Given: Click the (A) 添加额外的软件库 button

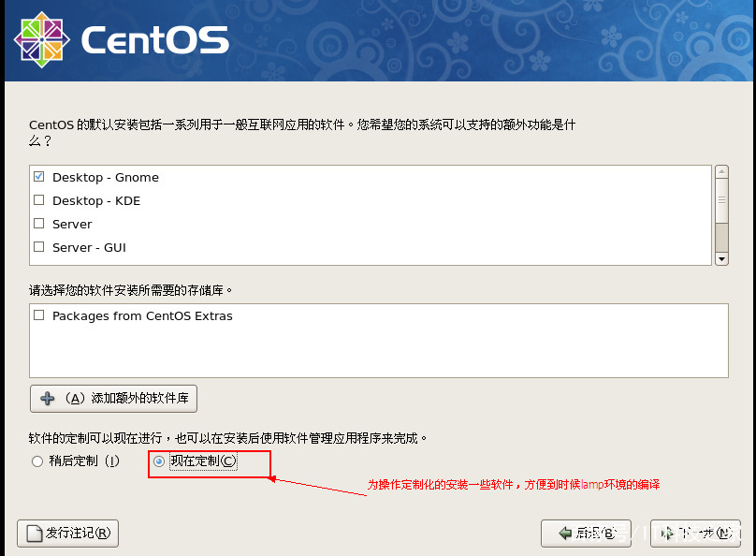Looking at the screenshot, I should tap(113, 399).
